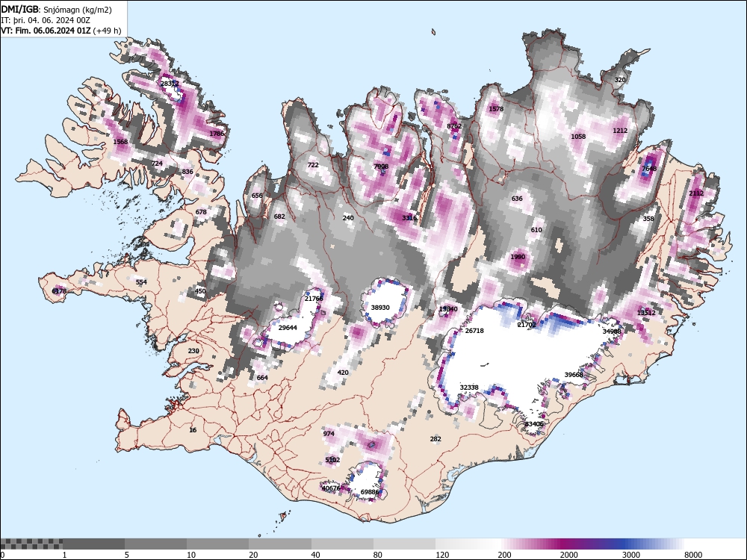Click the snow value 8762

pos(454,126)
